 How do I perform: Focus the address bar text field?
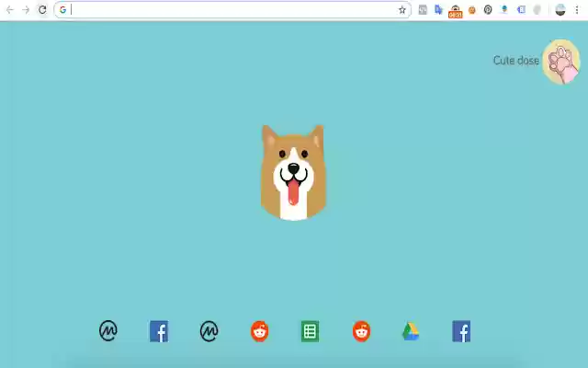(232, 10)
